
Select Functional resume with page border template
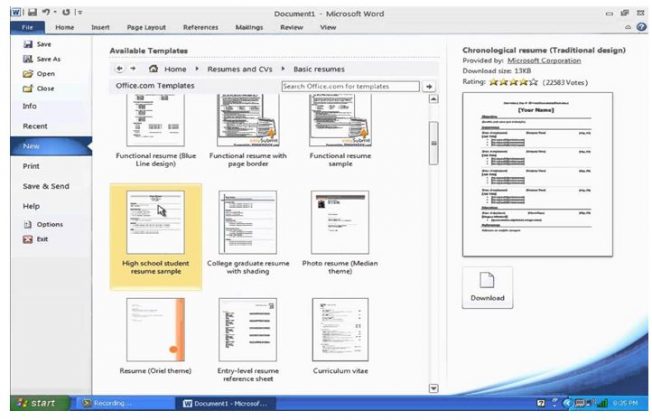pyautogui.click(x=248, y=130)
